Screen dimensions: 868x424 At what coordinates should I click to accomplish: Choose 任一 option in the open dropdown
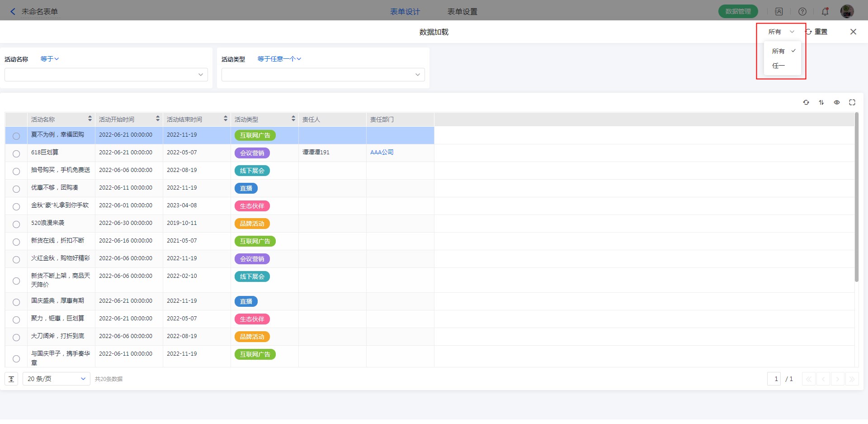pos(778,66)
